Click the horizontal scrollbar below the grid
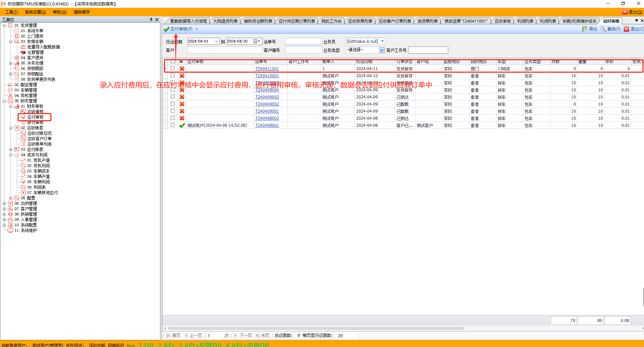644x347 pixels. pyautogui.click(x=316, y=328)
